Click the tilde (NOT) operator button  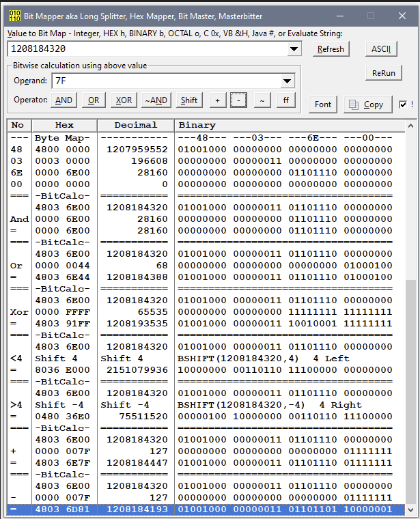point(262,100)
